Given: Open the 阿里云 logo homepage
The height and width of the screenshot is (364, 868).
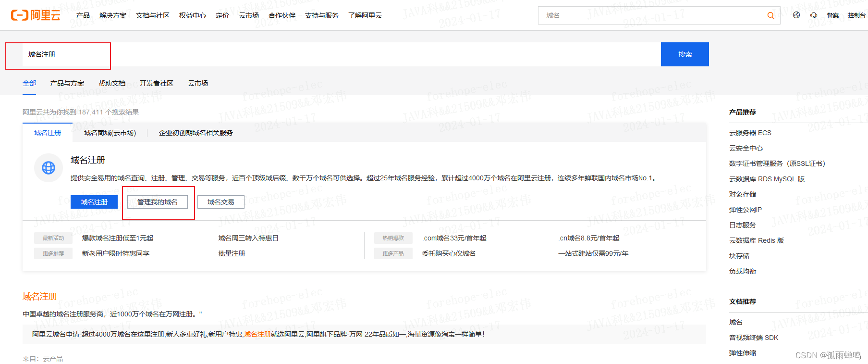Looking at the screenshot, I should point(36,15).
